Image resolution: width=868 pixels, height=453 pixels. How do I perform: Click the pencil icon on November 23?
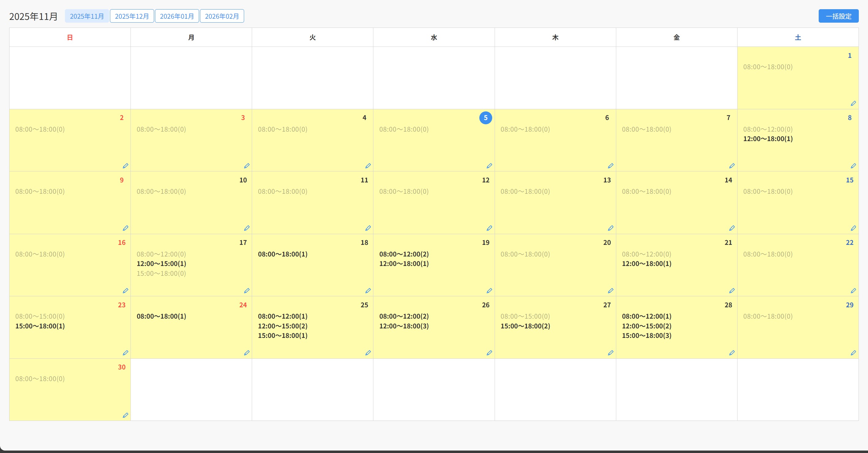(125, 353)
